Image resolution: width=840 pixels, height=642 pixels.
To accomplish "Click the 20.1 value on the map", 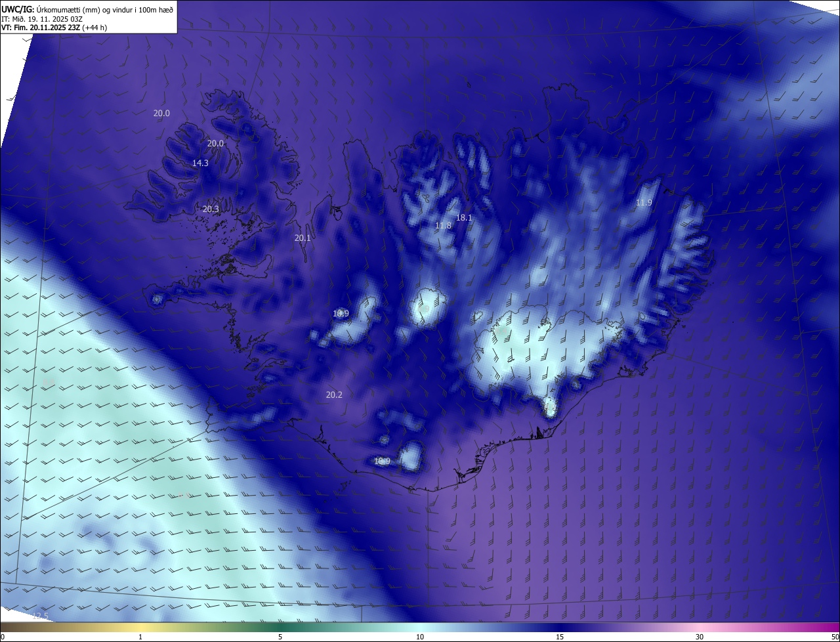I will click(303, 238).
